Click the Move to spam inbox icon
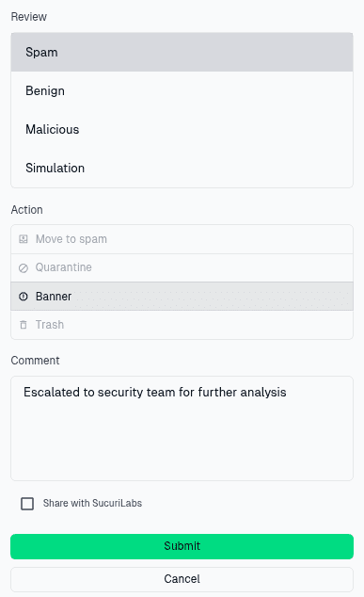This screenshot has height=597, width=364. [24, 239]
